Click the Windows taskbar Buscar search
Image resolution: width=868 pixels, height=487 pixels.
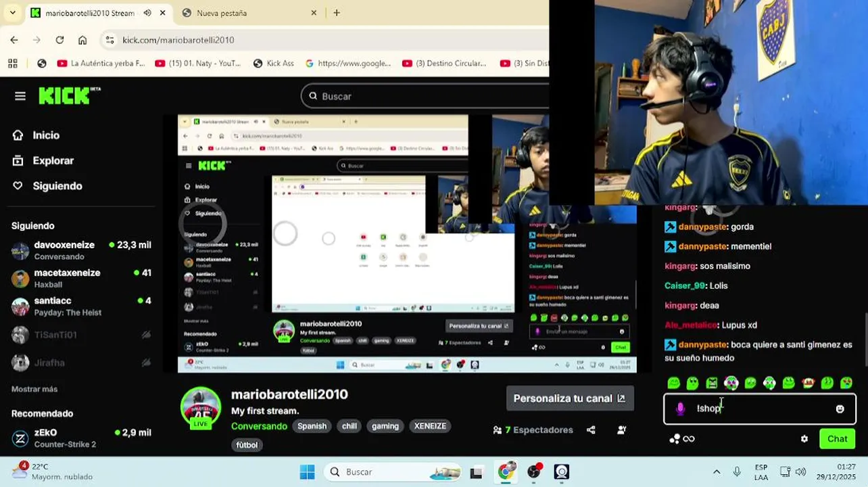392,472
